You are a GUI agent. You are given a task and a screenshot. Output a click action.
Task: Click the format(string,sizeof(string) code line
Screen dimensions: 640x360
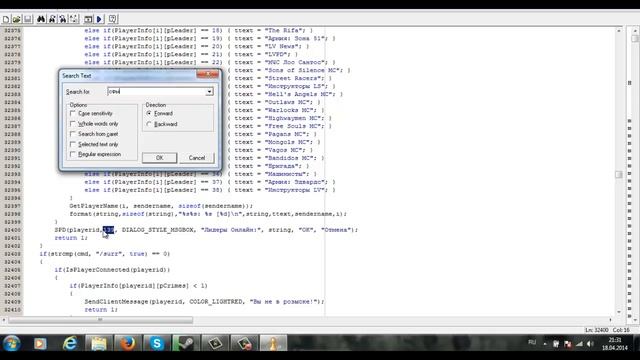[208, 214]
